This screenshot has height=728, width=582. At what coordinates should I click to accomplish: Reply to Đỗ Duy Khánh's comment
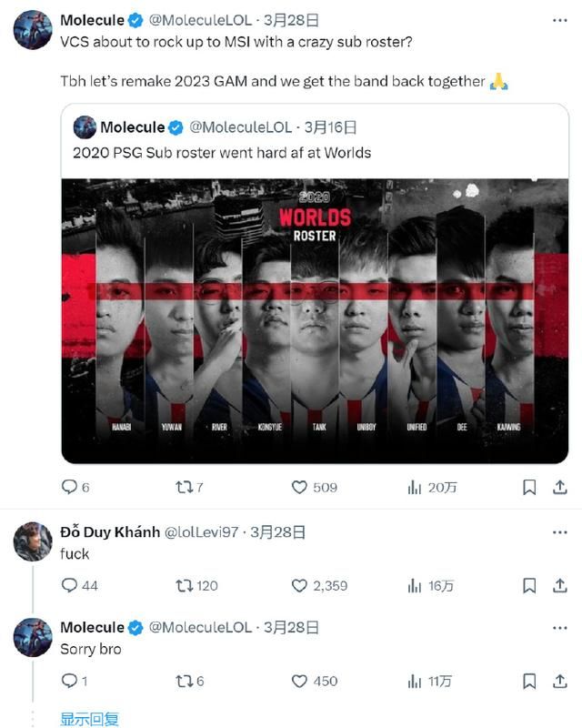[69, 585]
